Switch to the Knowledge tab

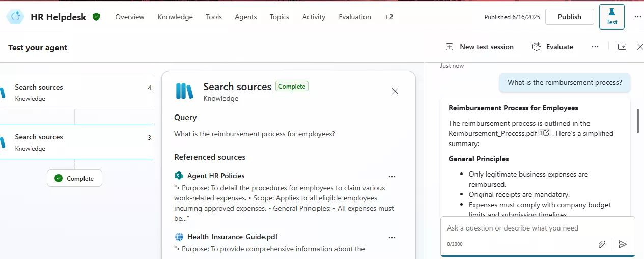click(x=175, y=17)
